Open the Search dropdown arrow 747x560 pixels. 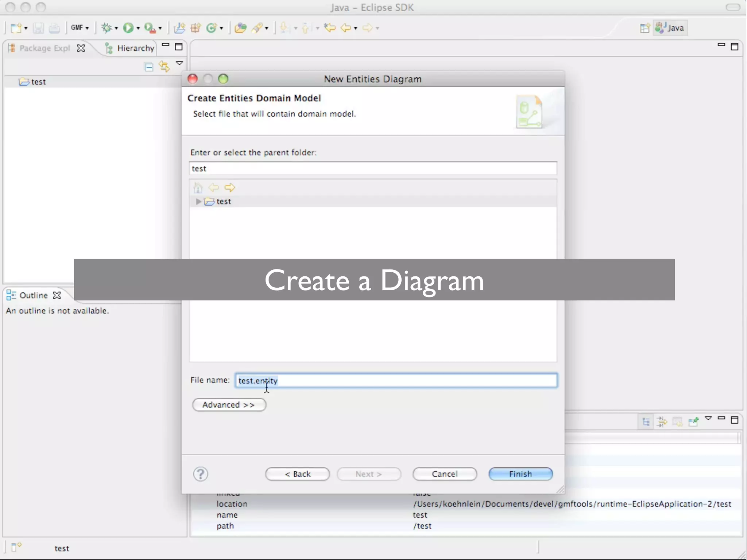[x=267, y=28]
